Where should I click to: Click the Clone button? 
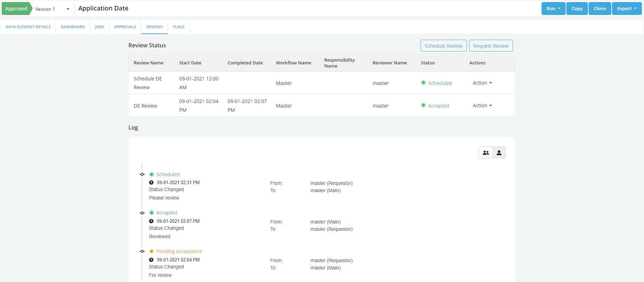pos(600,9)
